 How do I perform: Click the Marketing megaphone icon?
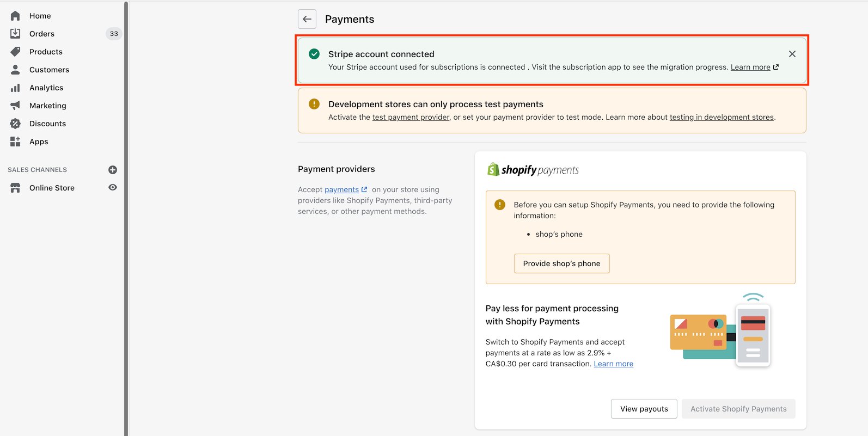click(15, 106)
